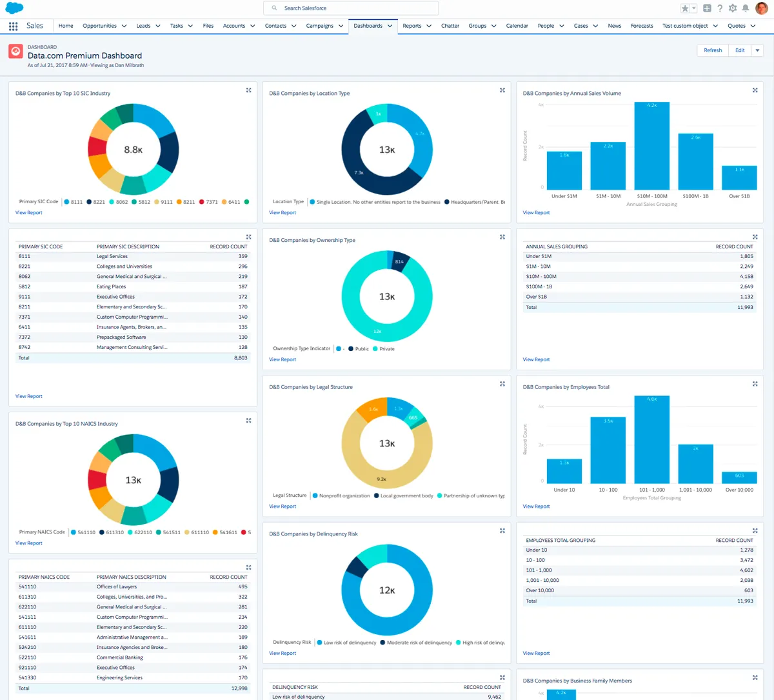The height and width of the screenshot is (700, 774).
Task: Expand the Employees Total chart
Action: (x=755, y=384)
